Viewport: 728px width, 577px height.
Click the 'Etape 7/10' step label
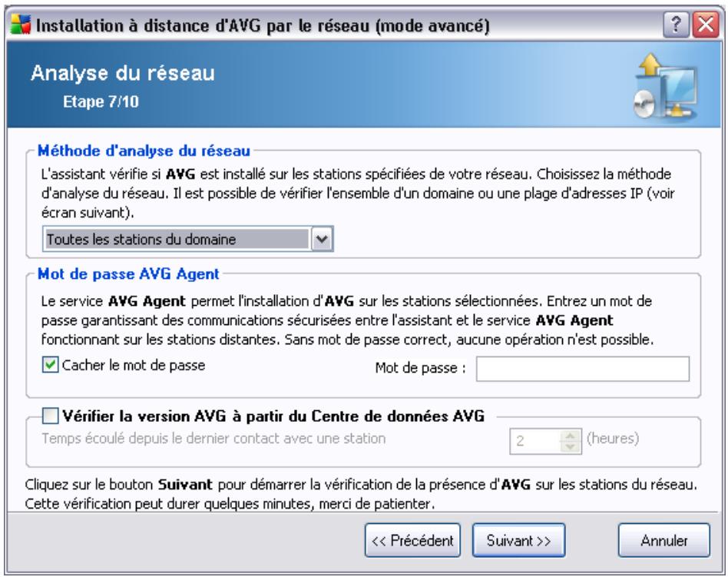(x=101, y=101)
